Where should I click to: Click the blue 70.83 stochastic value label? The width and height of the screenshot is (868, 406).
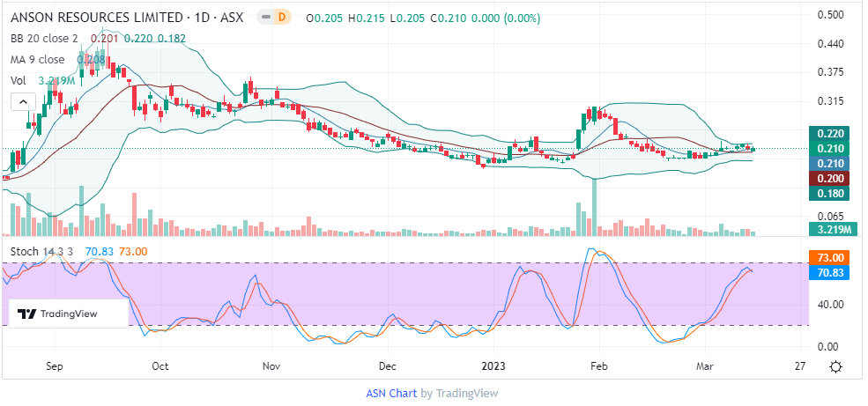pyautogui.click(x=832, y=273)
